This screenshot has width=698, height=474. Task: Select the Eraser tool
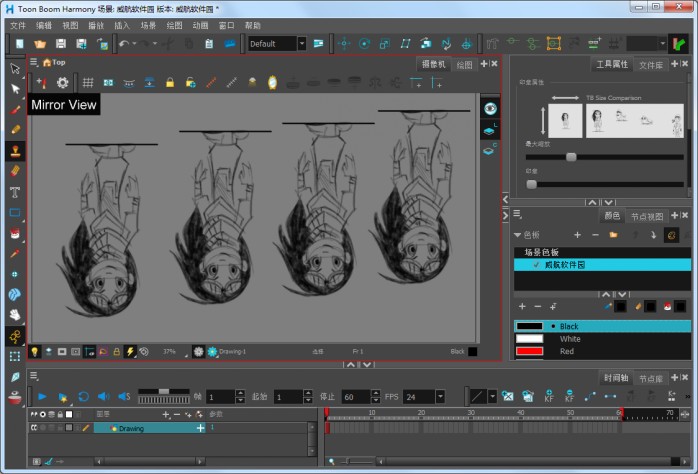coord(15,171)
